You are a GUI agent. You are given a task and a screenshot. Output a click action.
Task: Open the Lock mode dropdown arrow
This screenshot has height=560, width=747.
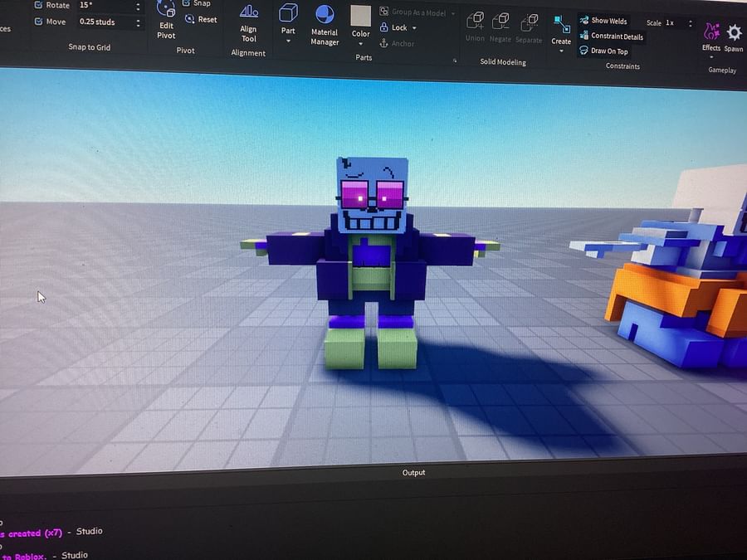coord(414,28)
